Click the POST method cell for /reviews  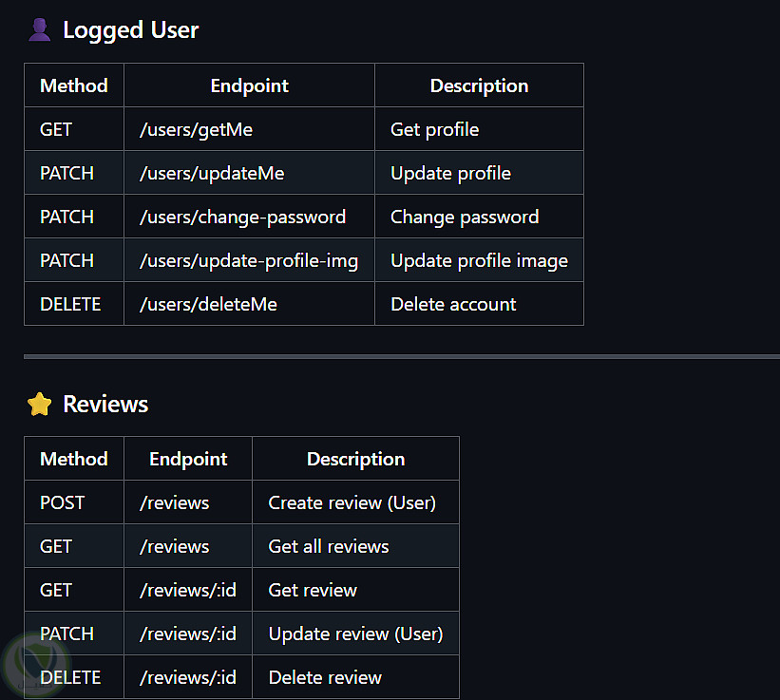(63, 502)
